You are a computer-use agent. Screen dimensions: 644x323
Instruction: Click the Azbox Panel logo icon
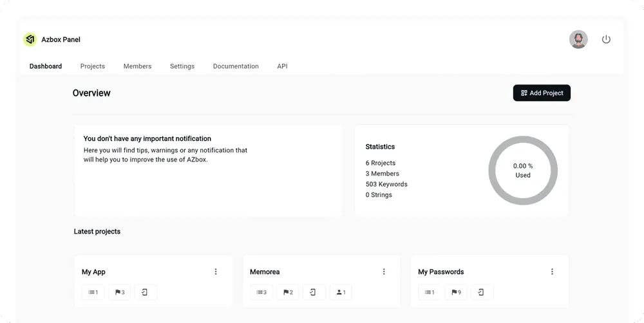[30, 39]
